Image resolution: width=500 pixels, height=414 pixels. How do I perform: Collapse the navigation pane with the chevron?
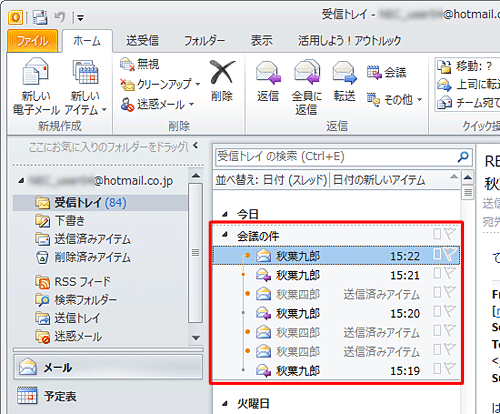pyautogui.click(x=196, y=146)
